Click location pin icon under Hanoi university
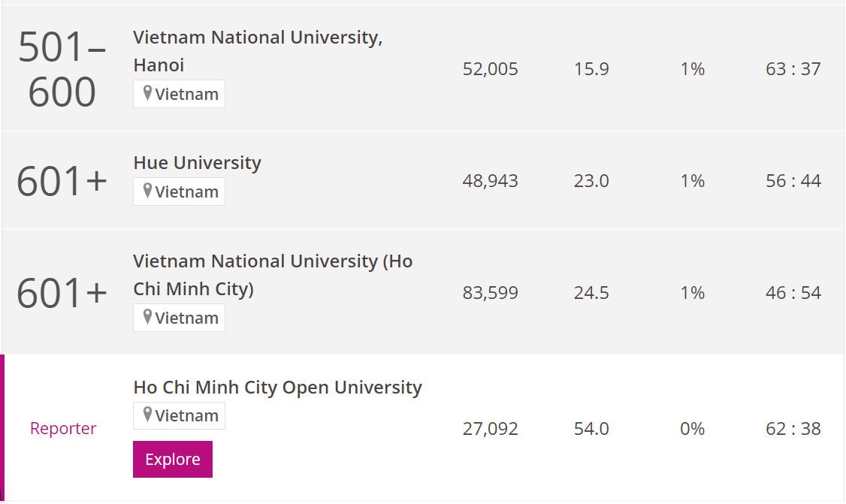 point(147,93)
